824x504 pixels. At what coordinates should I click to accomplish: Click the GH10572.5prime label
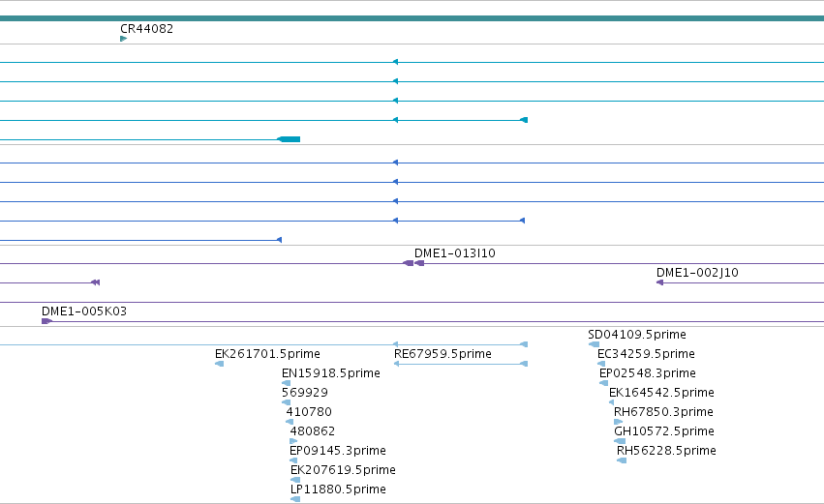(x=664, y=431)
